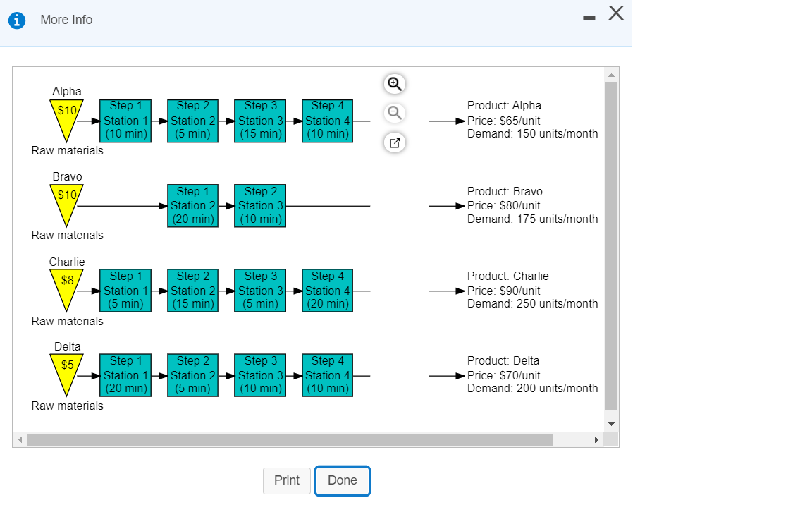This screenshot has width=812, height=505.
Task: Click 'Raw materials' label under Bravo
Action: pos(68,235)
